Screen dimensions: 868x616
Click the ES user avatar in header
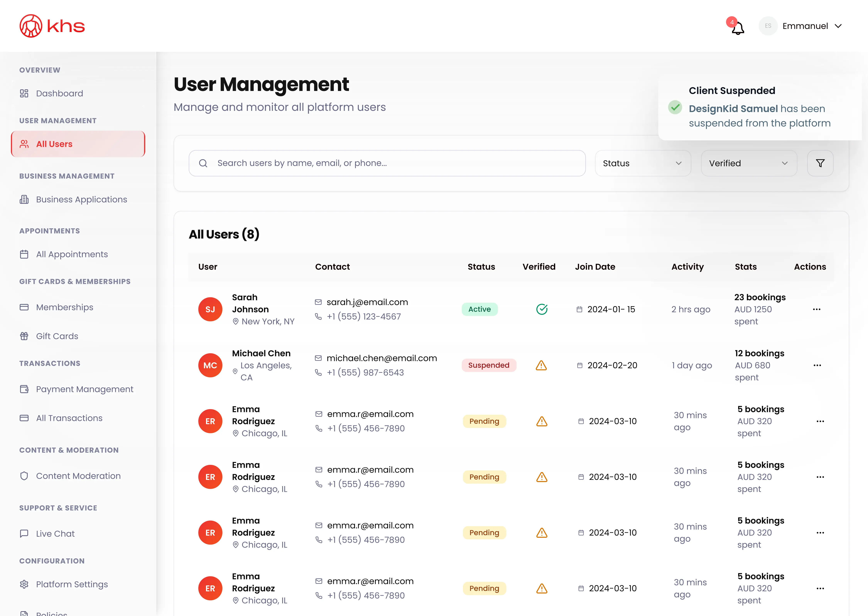pos(768,26)
